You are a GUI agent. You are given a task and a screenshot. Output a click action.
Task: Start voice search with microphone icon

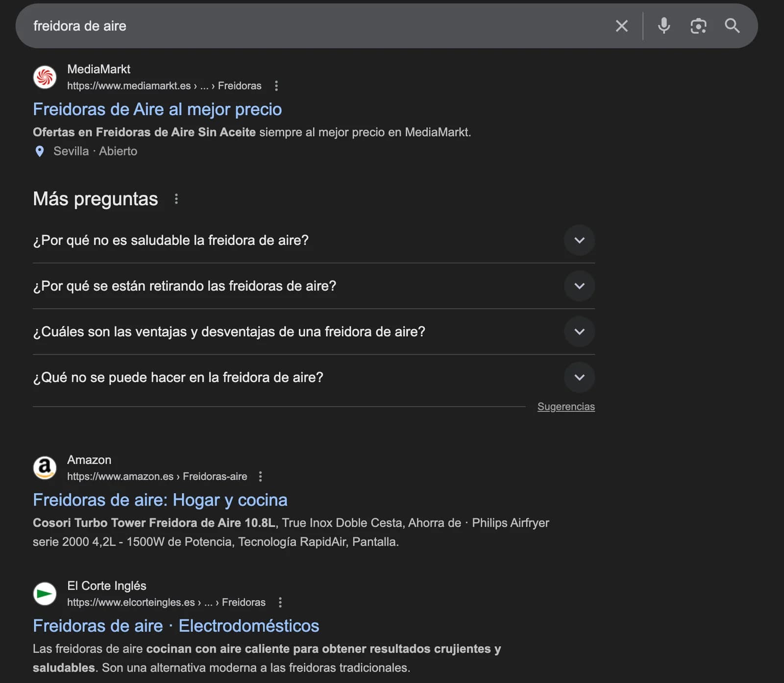click(x=664, y=25)
